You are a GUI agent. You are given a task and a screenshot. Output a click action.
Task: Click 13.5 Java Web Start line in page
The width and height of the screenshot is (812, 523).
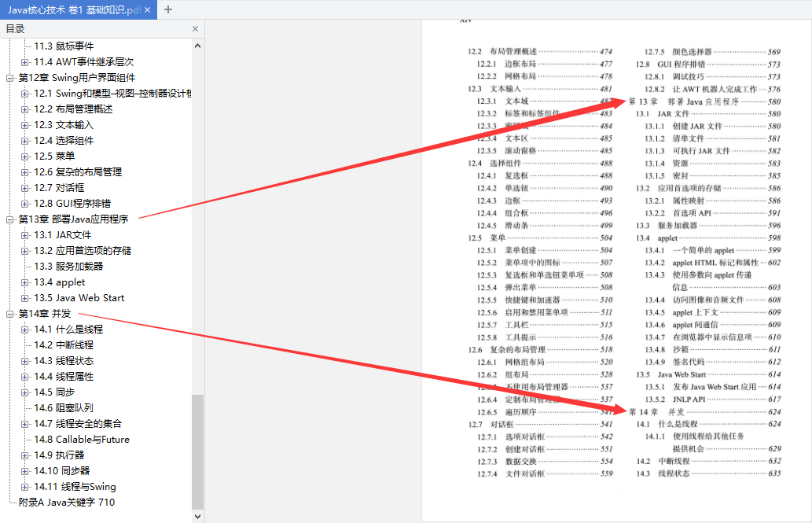(x=708, y=374)
